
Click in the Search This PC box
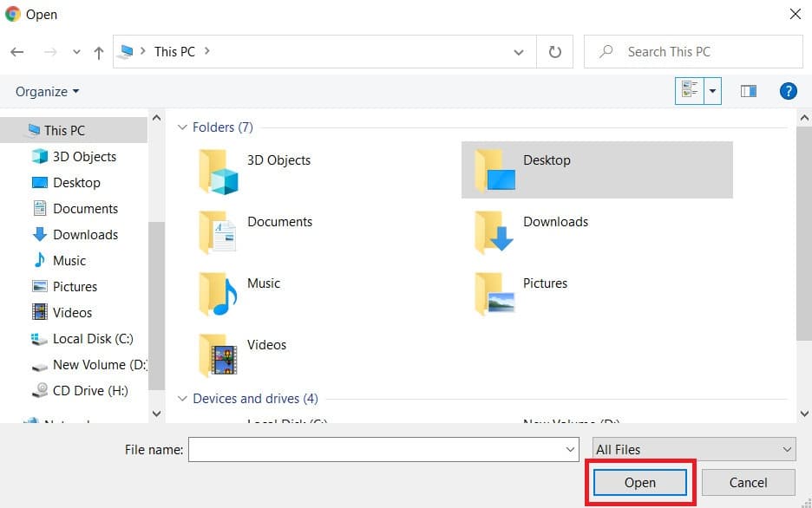(x=703, y=52)
